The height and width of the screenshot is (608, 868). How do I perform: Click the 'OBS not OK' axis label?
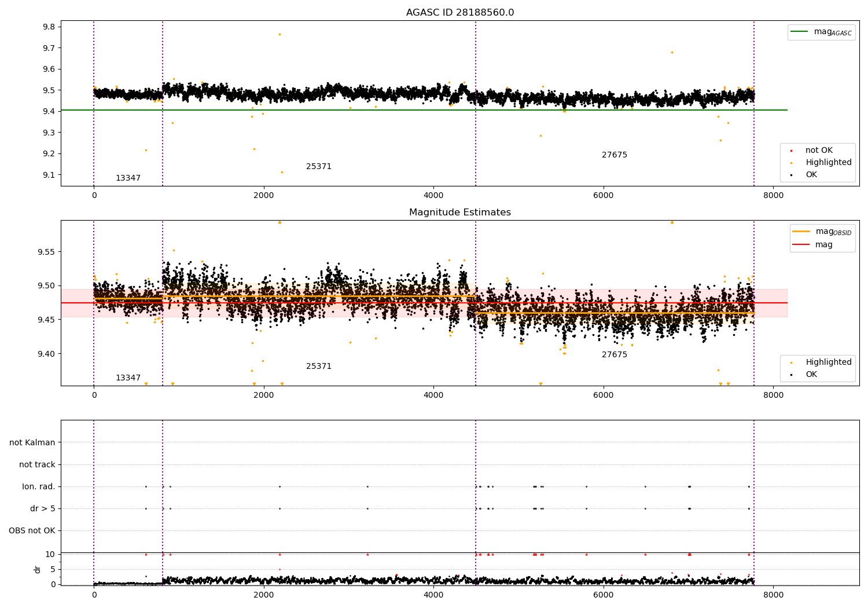32,531
